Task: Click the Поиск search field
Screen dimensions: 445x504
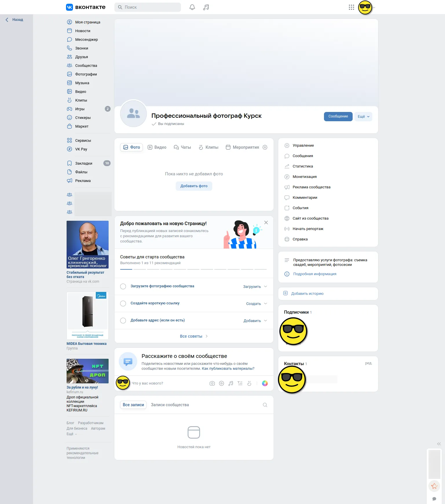Action: click(148, 7)
